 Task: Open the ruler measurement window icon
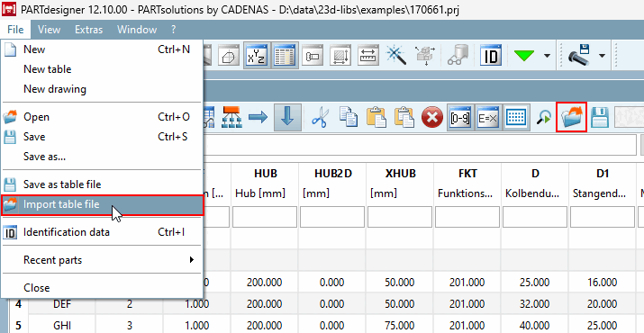click(x=368, y=56)
